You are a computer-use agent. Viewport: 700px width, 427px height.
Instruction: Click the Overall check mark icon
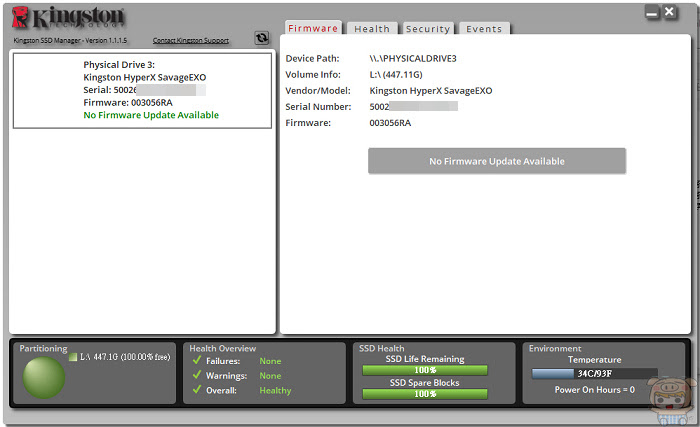click(x=197, y=389)
